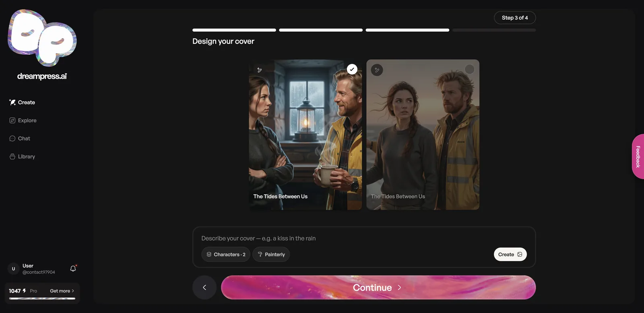Viewport: 644px width, 313px height.
Task: Open the Painterly style selector
Action: click(271, 254)
